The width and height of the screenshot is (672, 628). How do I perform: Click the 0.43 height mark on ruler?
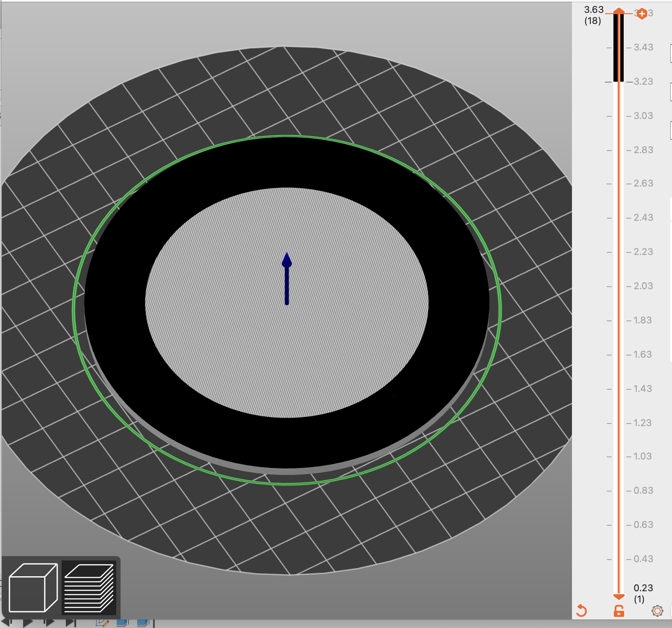(643, 559)
